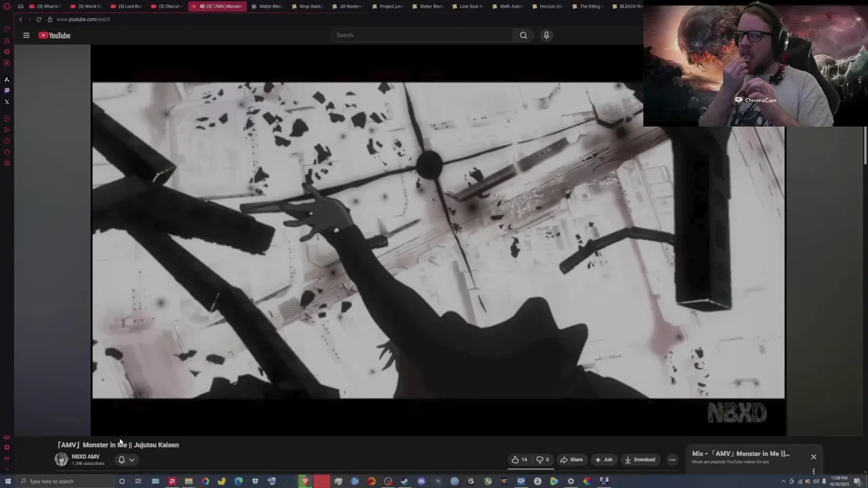
Task: Open more actions ellipsis menu
Action: [672, 460]
